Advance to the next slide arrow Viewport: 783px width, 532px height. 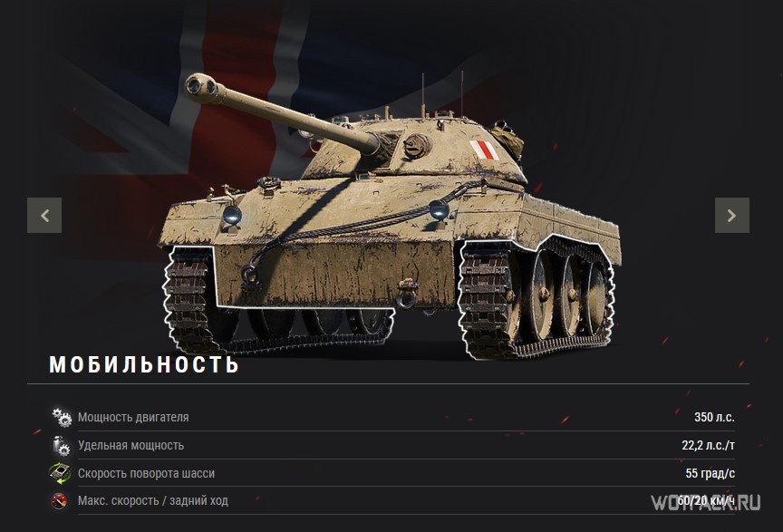coord(732,216)
